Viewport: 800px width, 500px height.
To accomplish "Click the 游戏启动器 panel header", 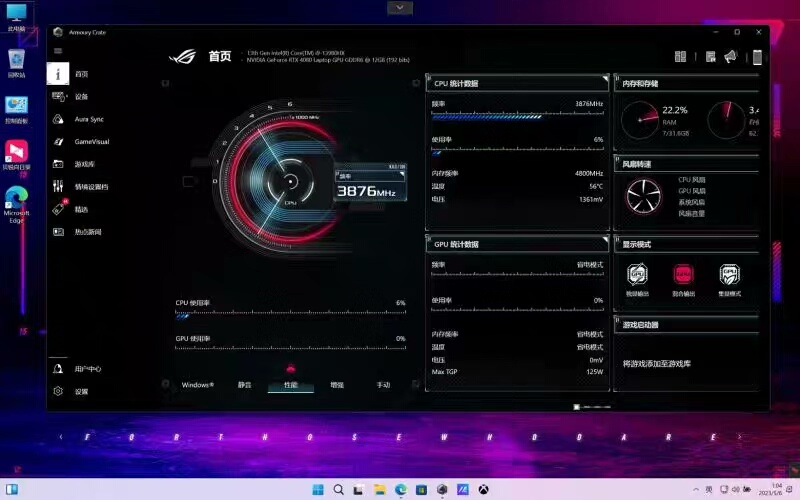I will 687,324.
